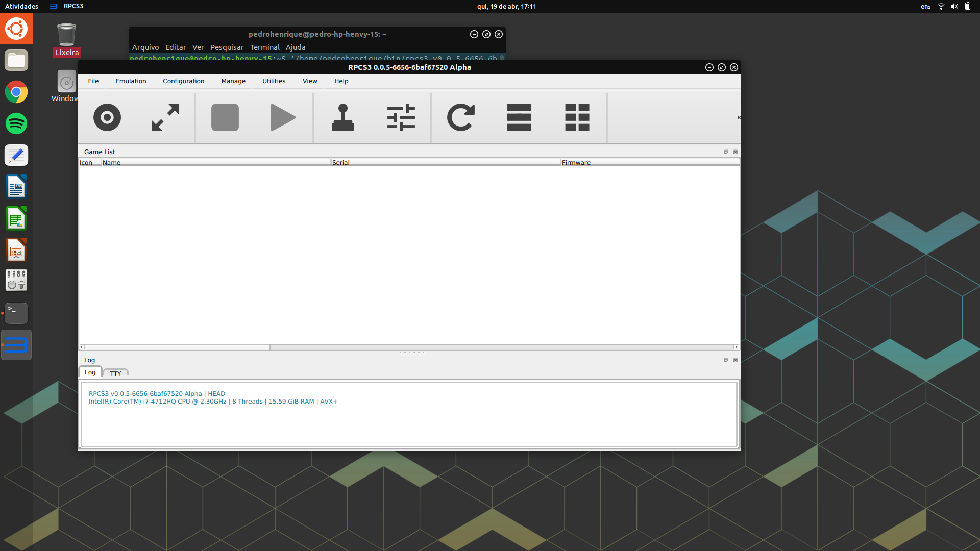The height and width of the screenshot is (551, 980).
Task: Open configuration sliders icon
Action: point(401,117)
